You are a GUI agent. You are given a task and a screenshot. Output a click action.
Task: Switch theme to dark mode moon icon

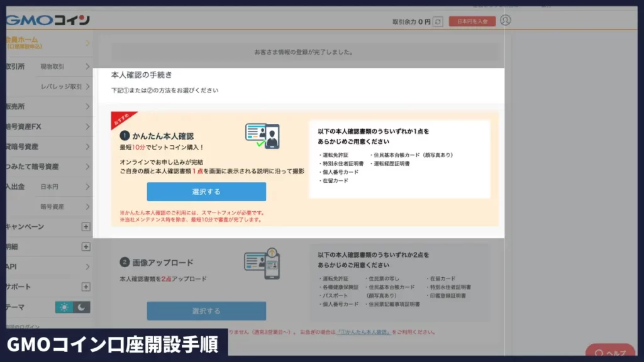(x=81, y=307)
